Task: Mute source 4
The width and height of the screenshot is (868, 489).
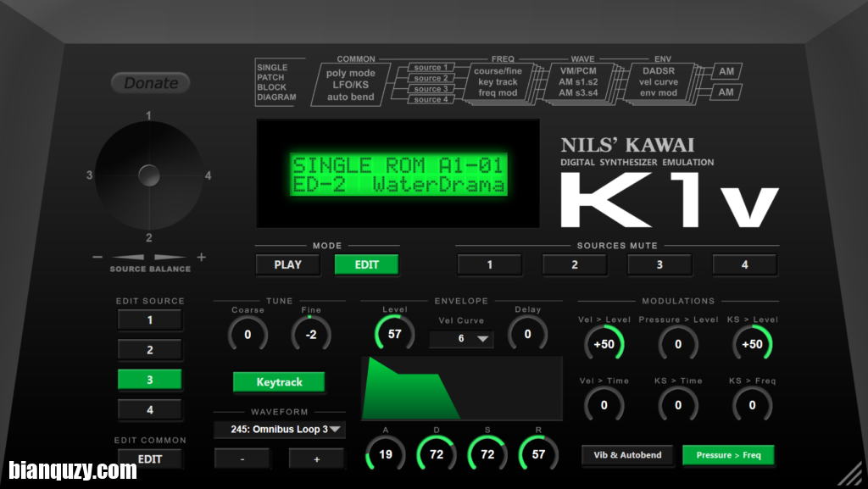Action: point(744,264)
